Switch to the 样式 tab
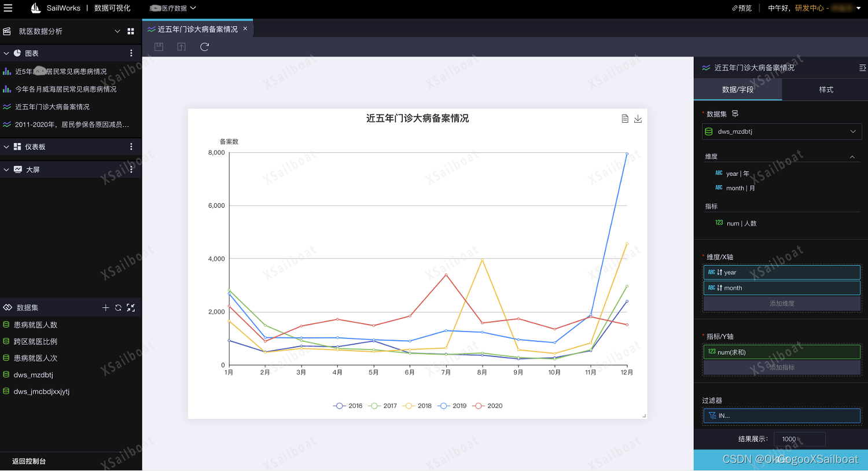Screen dimensions: 868x471 [825, 90]
